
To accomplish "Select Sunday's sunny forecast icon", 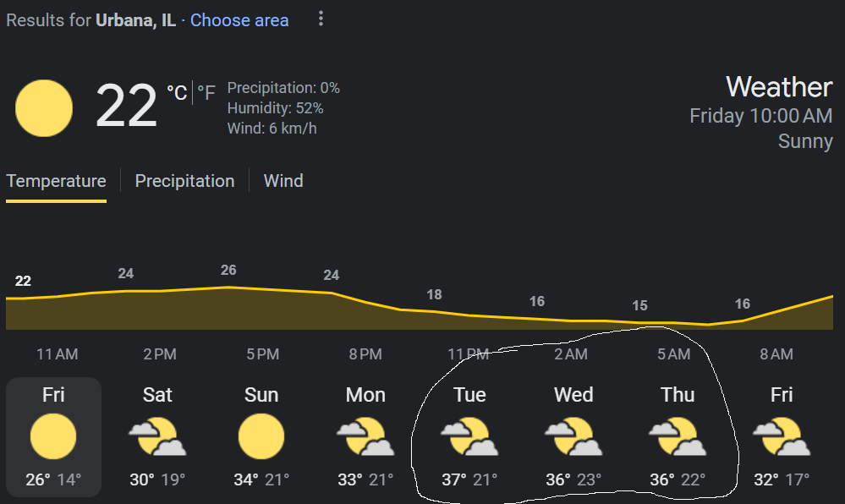I will (x=261, y=436).
